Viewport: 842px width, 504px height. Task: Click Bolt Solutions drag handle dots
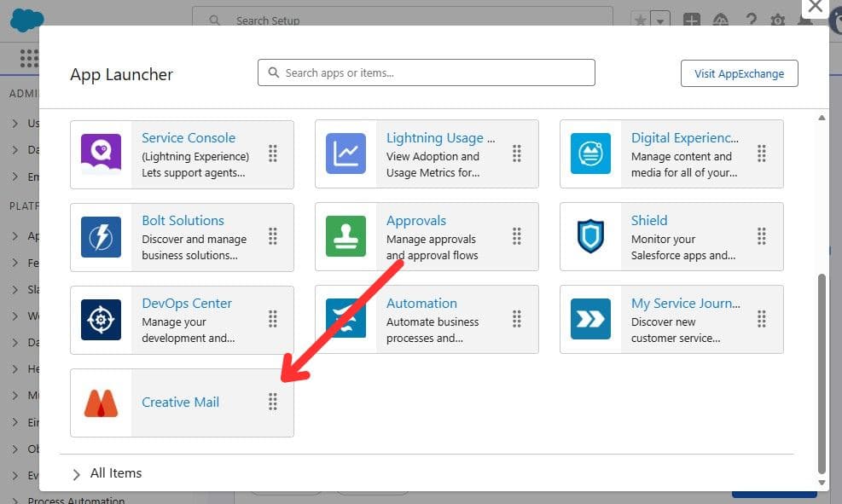(273, 236)
